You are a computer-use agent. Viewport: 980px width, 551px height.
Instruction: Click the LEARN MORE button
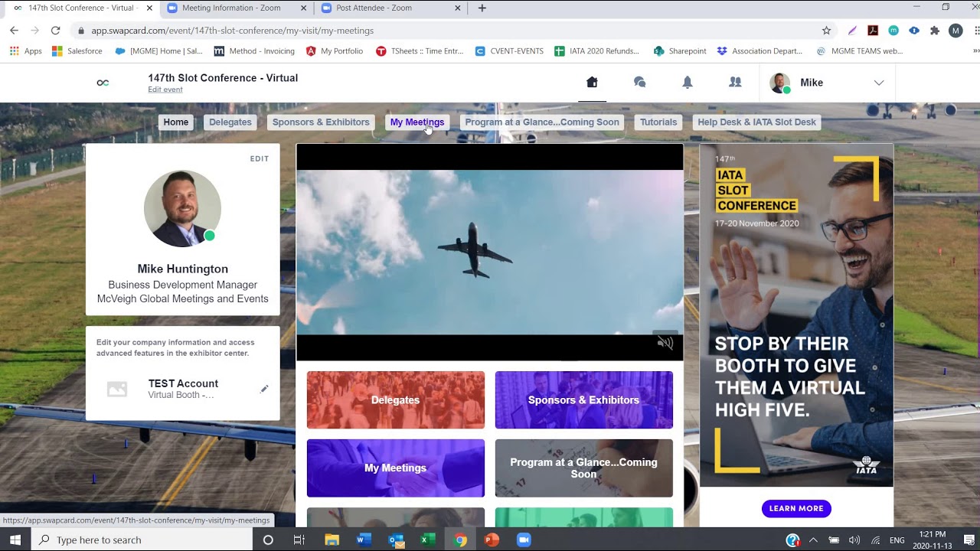tap(796, 508)
